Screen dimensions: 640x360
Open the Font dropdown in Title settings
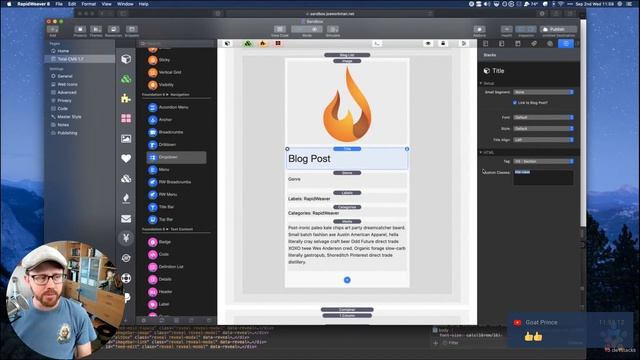tap(543, 118)
